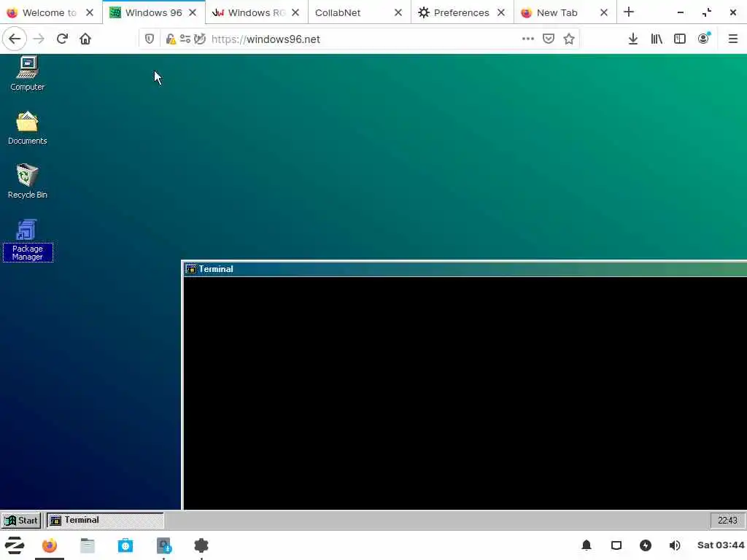Close the New Tab tab

(x=604, y=13)
